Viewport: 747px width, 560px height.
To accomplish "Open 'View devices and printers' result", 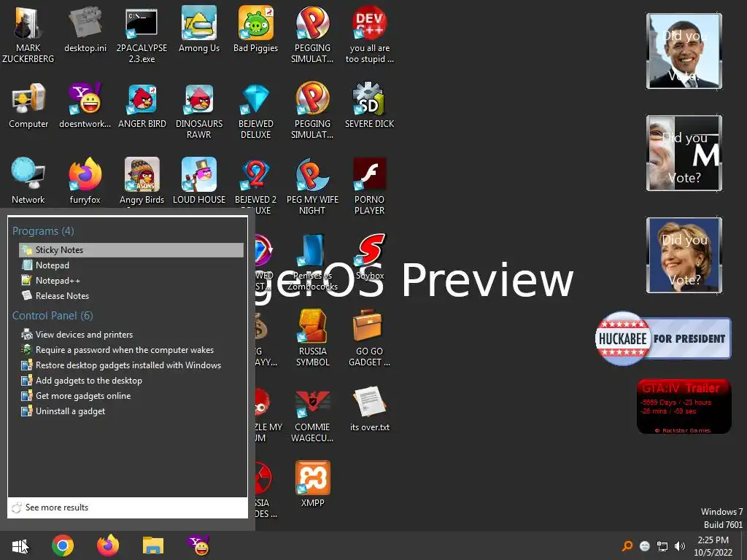I will [x=131, y=334].
